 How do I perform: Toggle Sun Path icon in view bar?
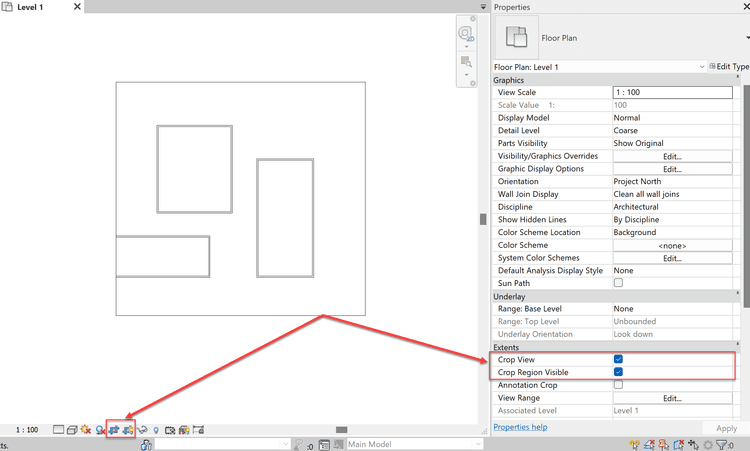coord(86,430)
